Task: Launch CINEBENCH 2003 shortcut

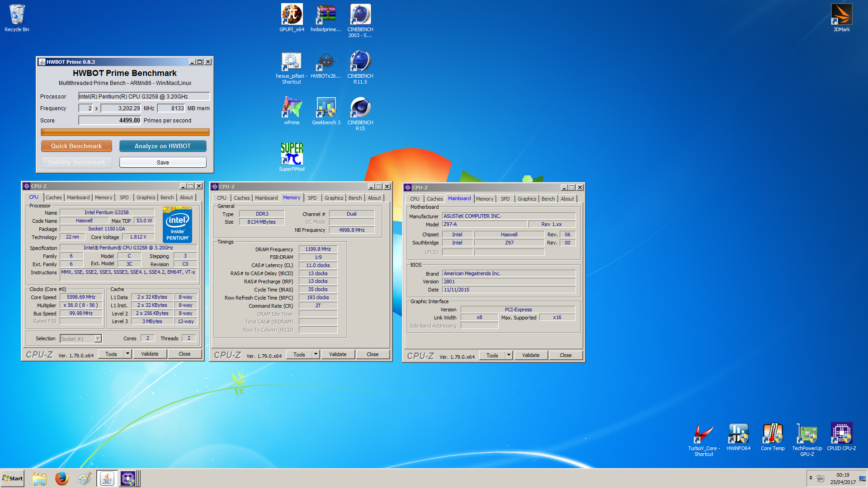Action: (360, 21)
